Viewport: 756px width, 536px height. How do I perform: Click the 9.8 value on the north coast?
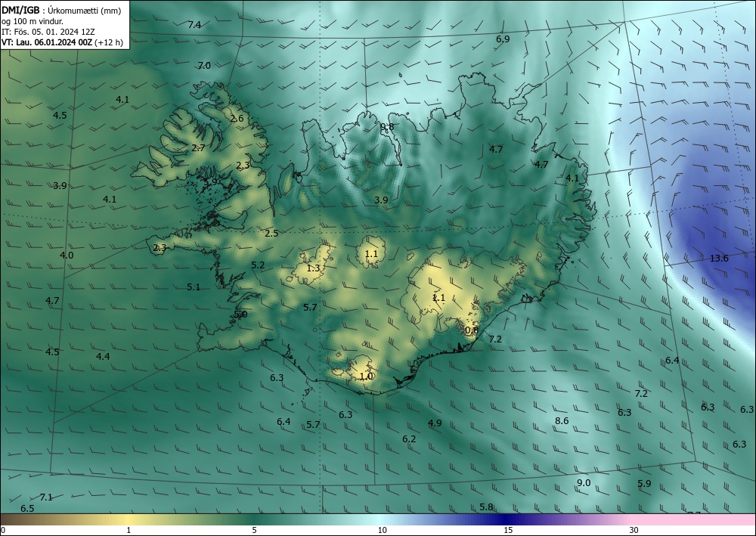coord(387,127)
